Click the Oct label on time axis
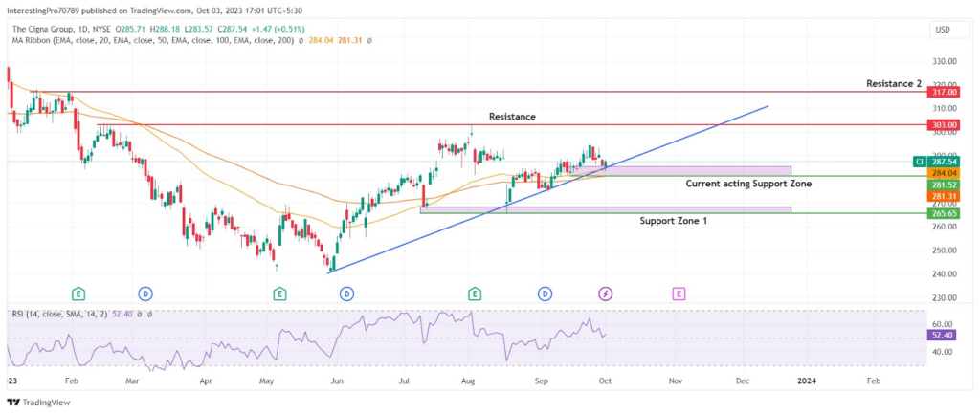 605,380
